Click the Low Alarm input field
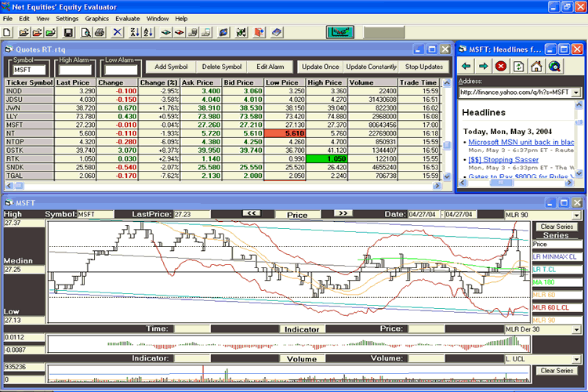Viewport: 588px width, 392px height. coord(121,70)
